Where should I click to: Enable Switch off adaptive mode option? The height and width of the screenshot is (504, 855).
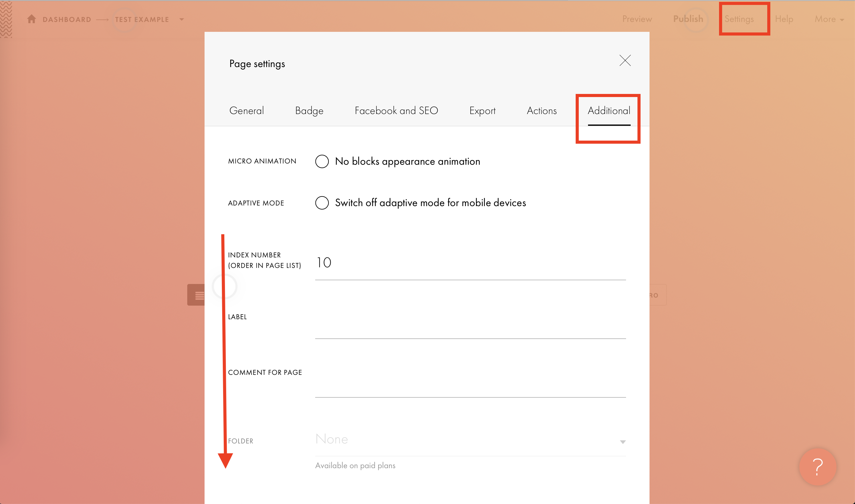[322, 203]
